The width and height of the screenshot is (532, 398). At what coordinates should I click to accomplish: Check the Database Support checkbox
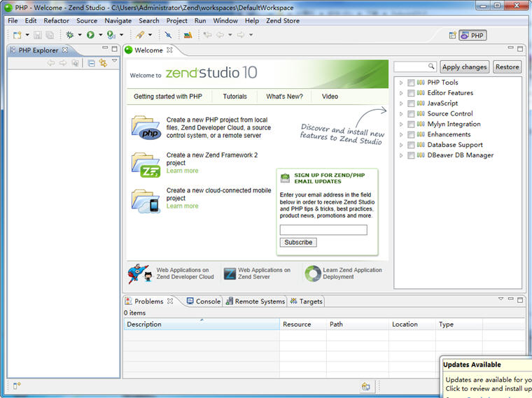coord(411,145)
